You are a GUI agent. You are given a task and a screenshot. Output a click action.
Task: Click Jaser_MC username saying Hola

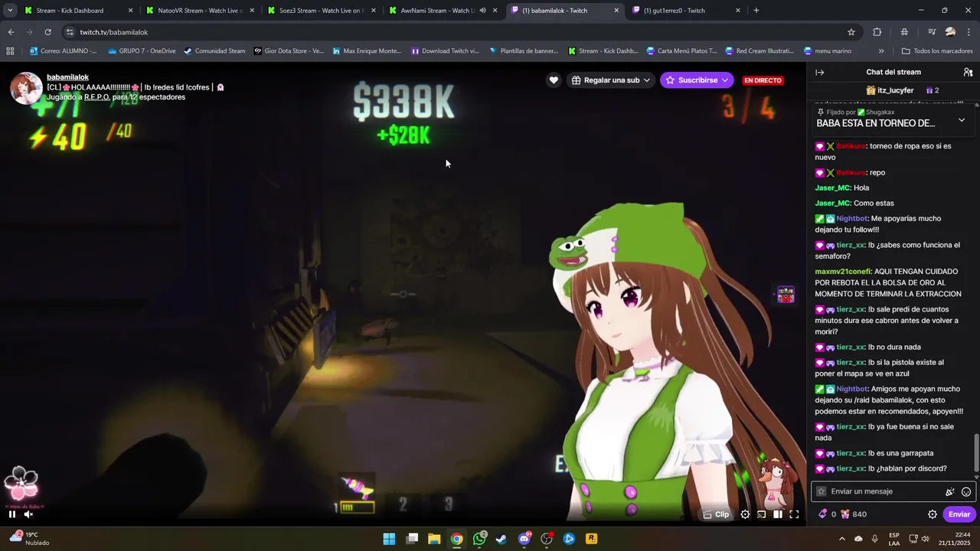(832, 187)
